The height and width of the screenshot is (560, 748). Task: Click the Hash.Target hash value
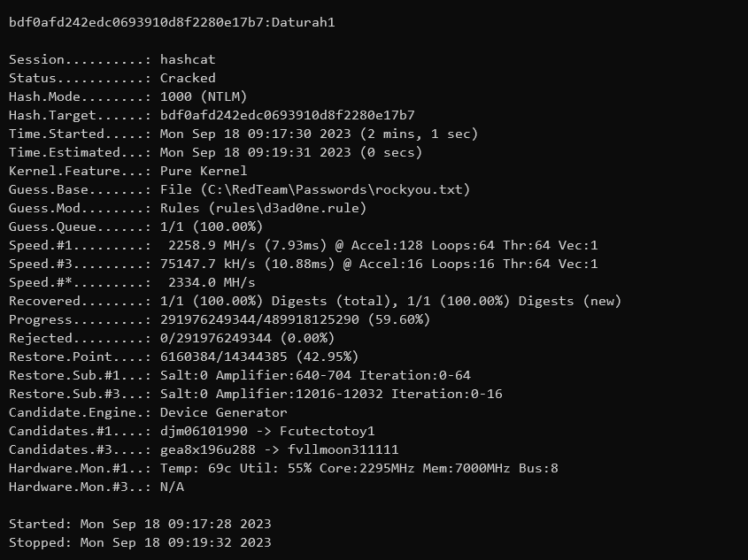pyautogui.click(x=288, y=115)
